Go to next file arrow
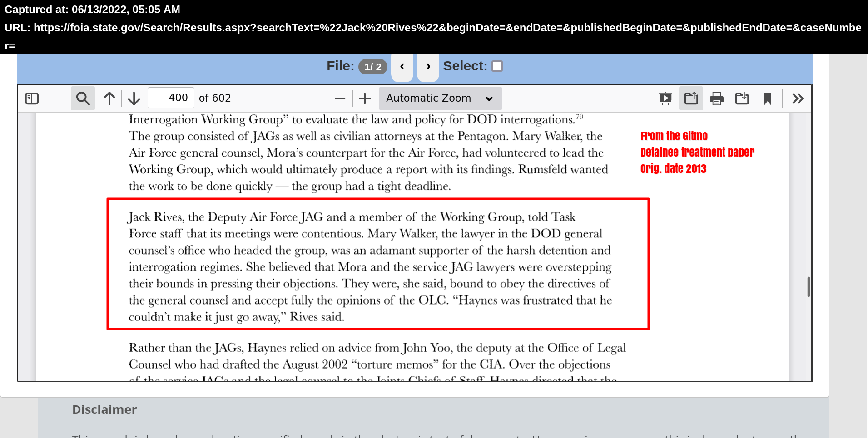 click(428, 67)
